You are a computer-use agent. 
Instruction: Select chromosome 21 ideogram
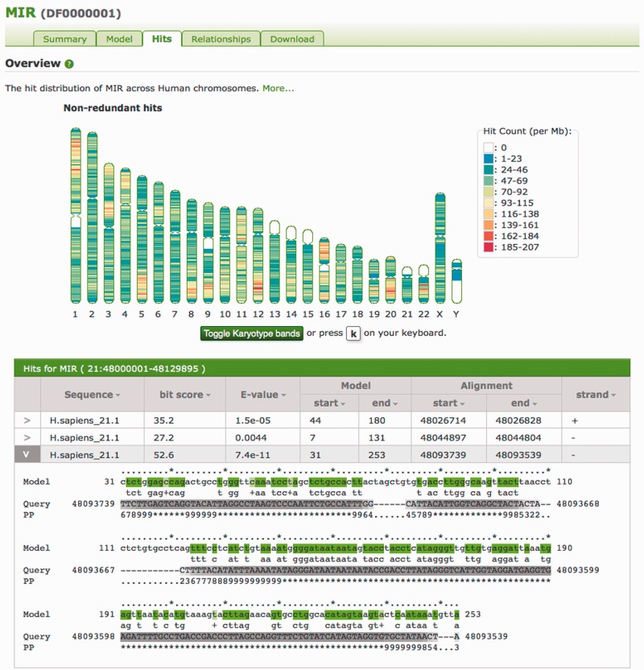(407, 285)
